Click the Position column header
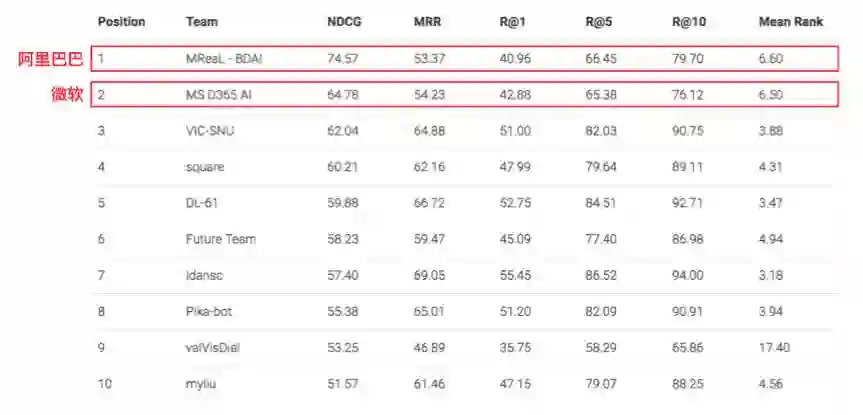 tap(121, 22)
